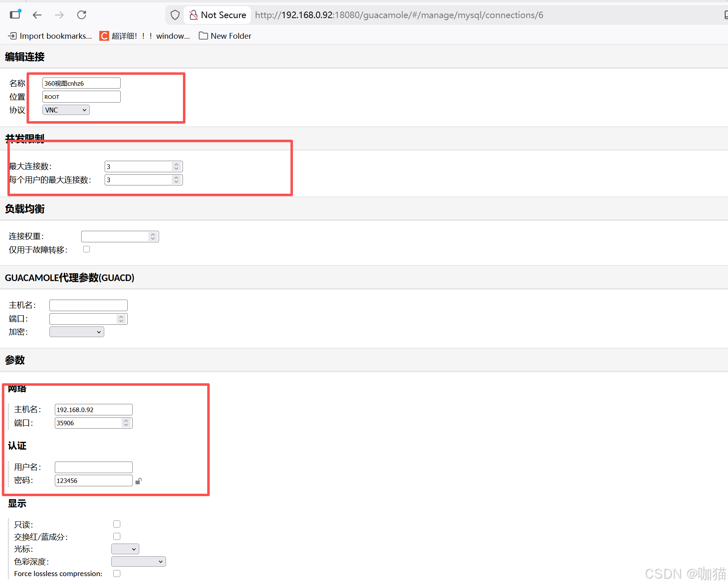
Task: Click the Not Secure lock warning icon
Action: pyautogui.click(x=193, y=15)
